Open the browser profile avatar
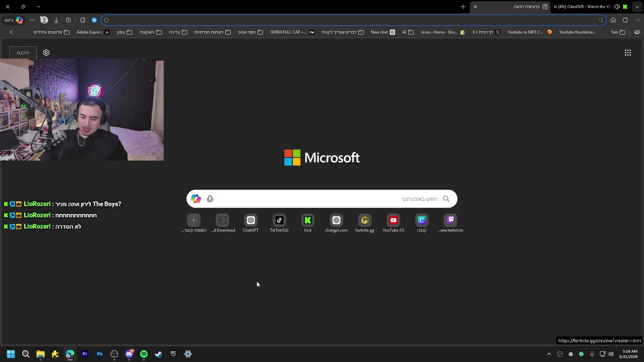 coord(44,20)
